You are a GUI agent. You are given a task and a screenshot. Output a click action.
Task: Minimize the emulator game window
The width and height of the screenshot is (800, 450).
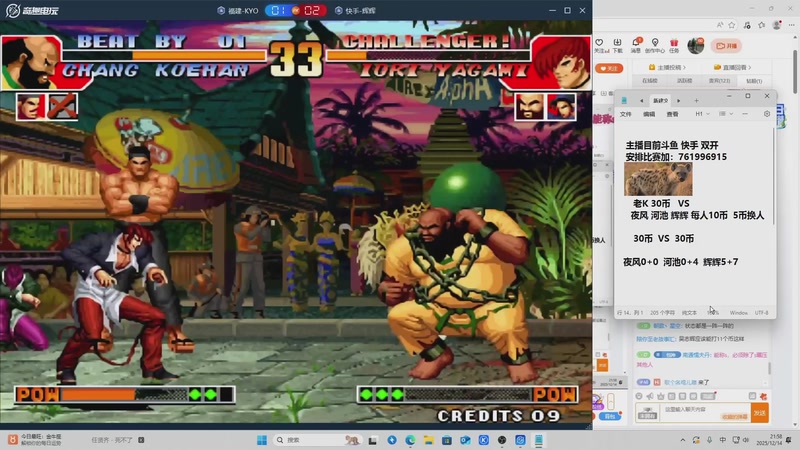pyautogui.click(x=552, y=10)
